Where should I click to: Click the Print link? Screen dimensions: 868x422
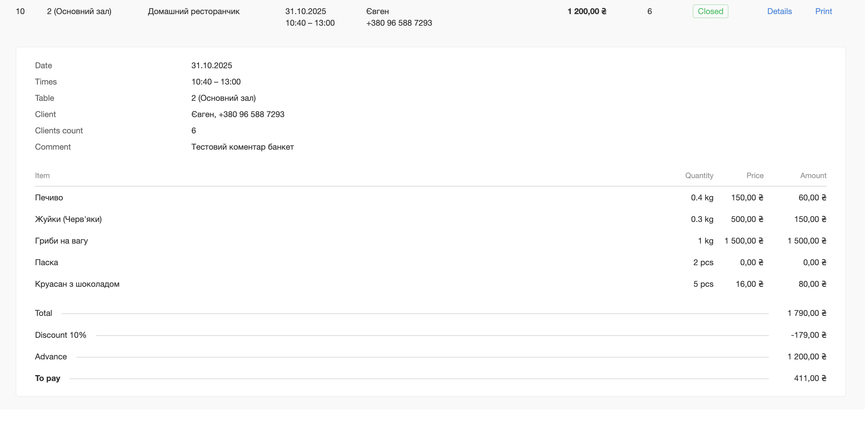(823, 12)
